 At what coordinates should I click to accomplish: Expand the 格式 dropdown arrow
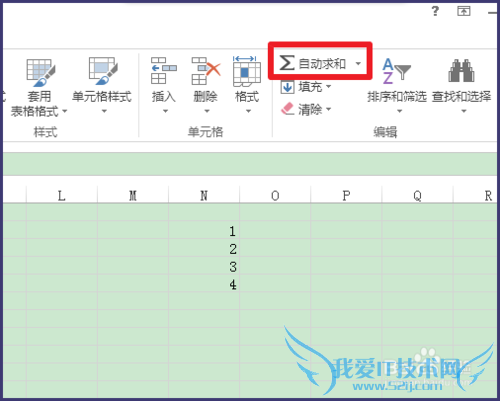248,111
